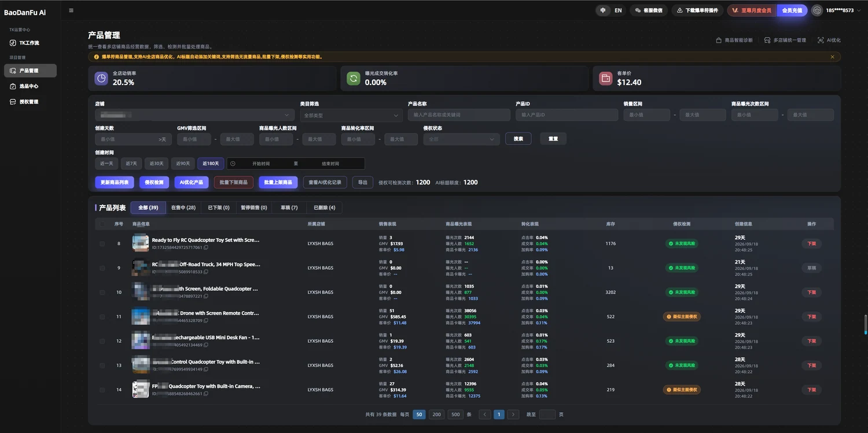
Task: Switch to the 草稿 (7) tab
Action: pos(289,208)
